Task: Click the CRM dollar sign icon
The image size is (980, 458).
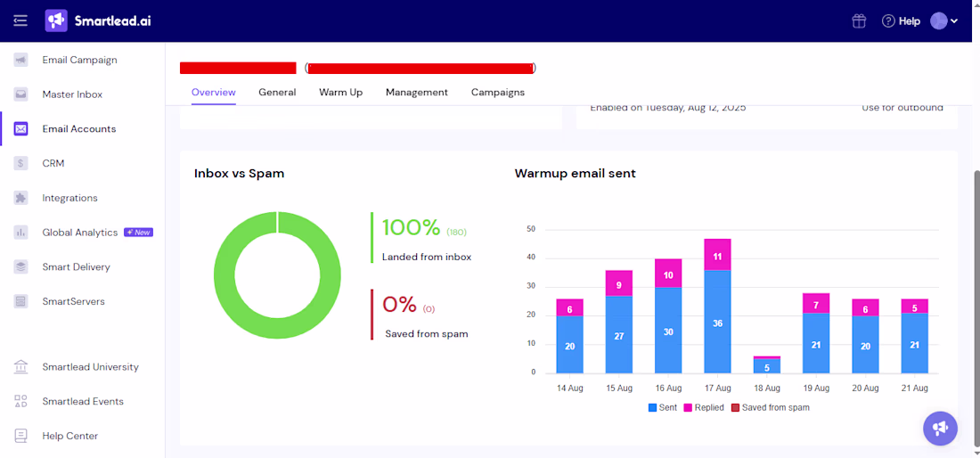Action: coord(20,163)
